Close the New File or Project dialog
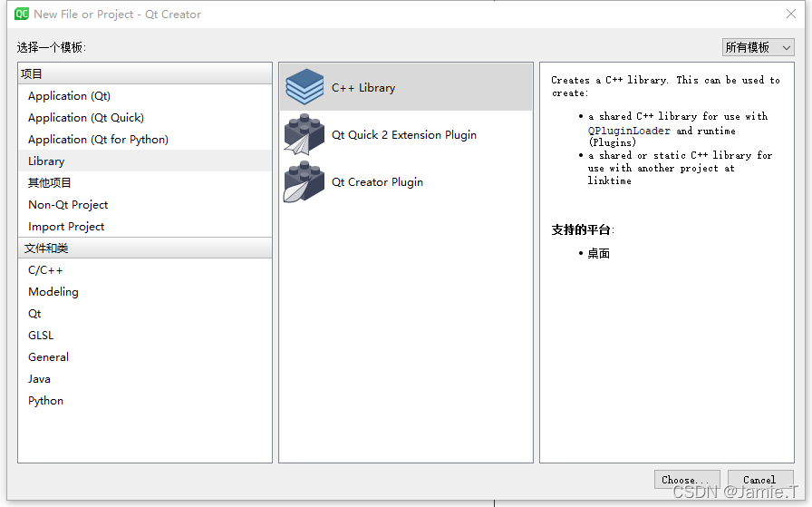This screenshot has height=507, width=812. (x=791, y=14)
